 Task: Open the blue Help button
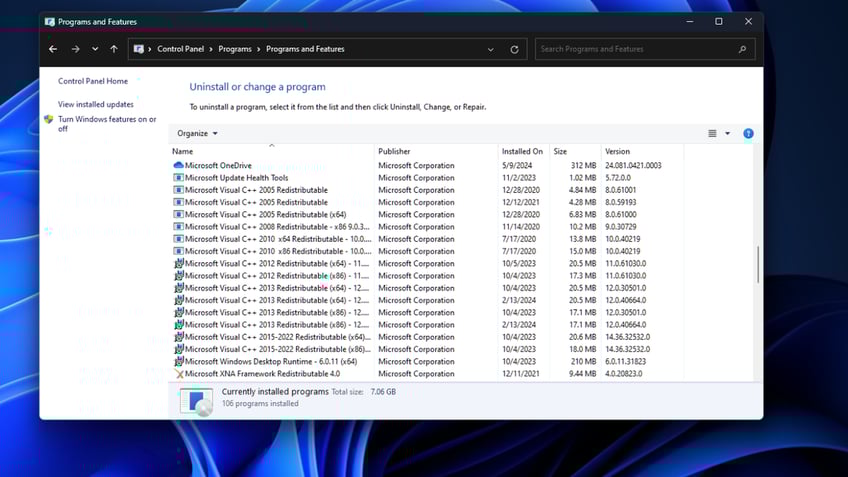(x=748, y=134)
